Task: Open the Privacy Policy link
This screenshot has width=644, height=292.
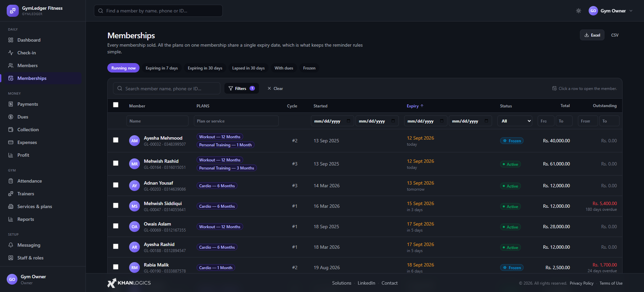Action: point(581,283)
